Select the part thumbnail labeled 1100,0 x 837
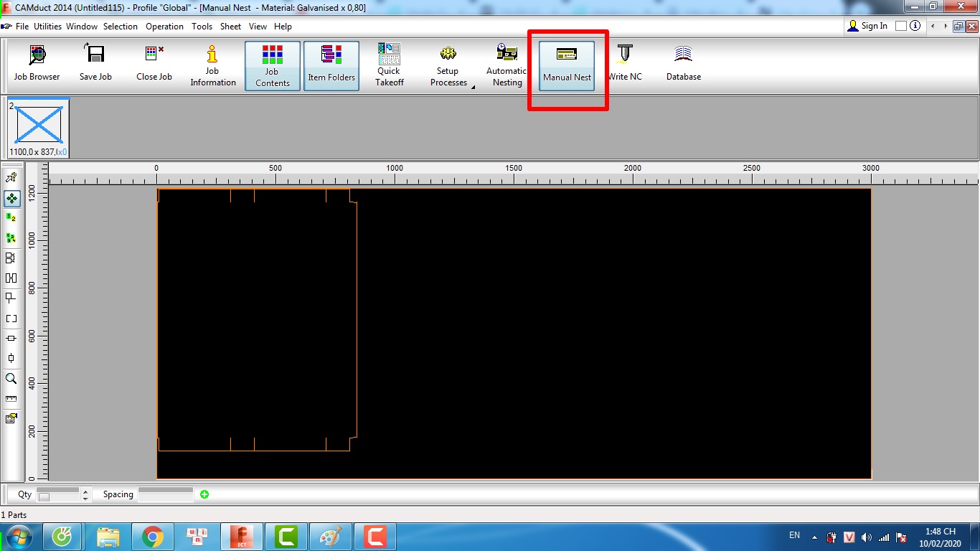 (38, 128)
